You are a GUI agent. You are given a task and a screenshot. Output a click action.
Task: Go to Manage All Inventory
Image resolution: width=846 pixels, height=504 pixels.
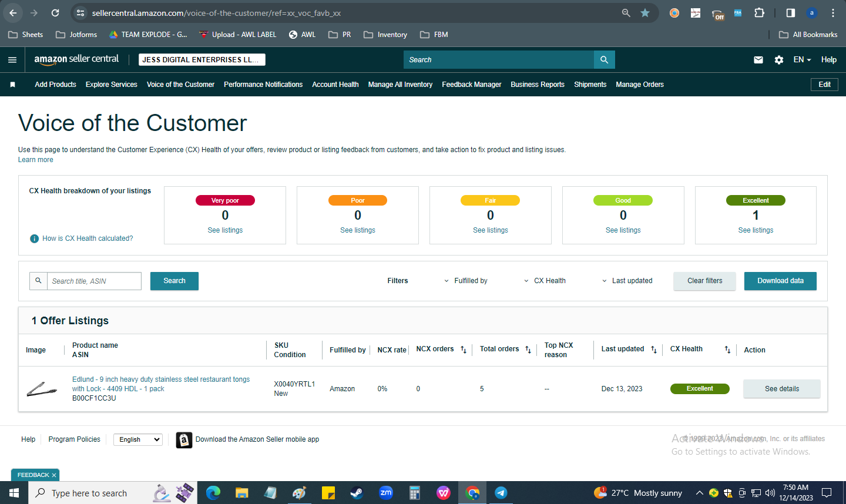400,85
